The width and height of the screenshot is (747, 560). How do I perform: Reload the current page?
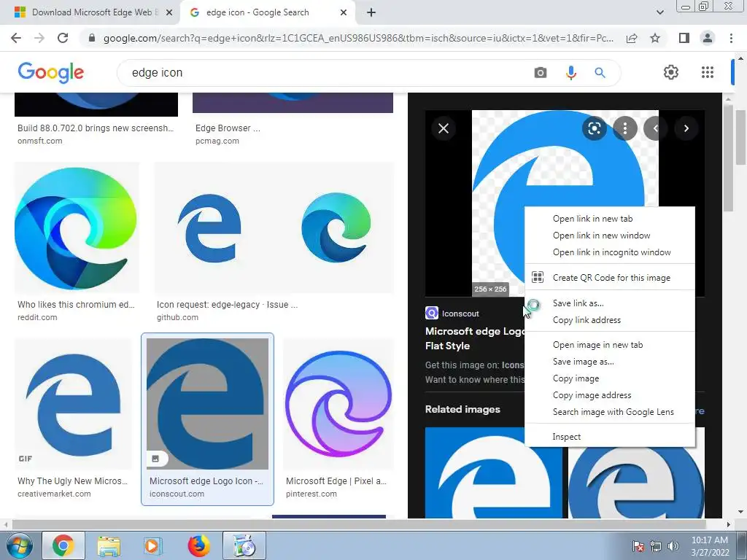pyautogui.click(x=63, y=38)
